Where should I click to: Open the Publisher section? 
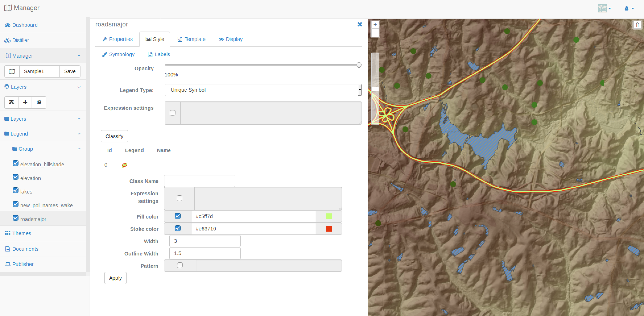[x=23, y=264]
